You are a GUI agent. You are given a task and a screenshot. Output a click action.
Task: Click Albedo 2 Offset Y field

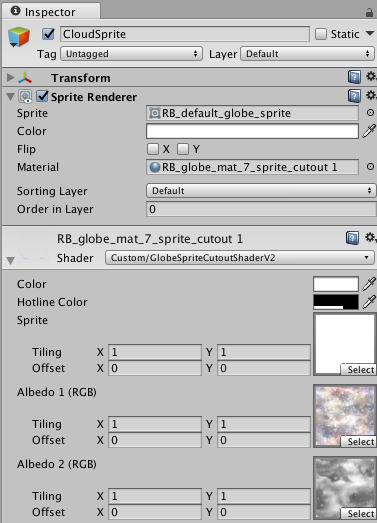[x=264, y=512]
